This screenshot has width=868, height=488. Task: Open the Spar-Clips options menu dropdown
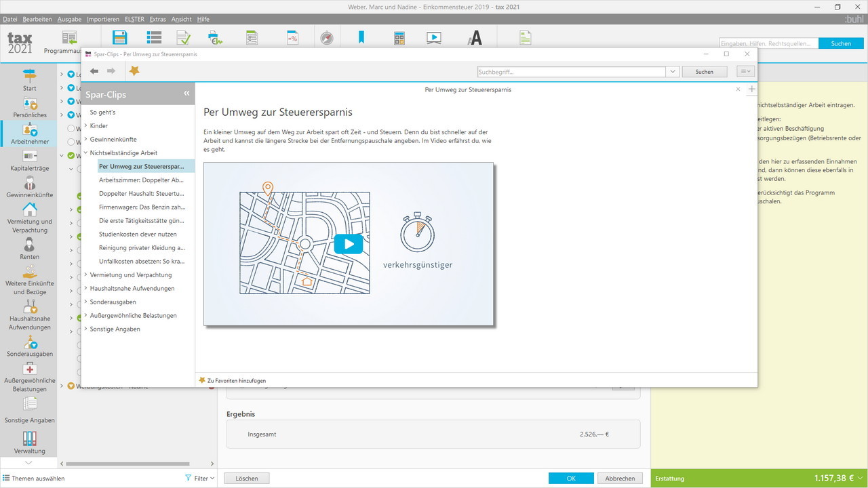[745, 71]
